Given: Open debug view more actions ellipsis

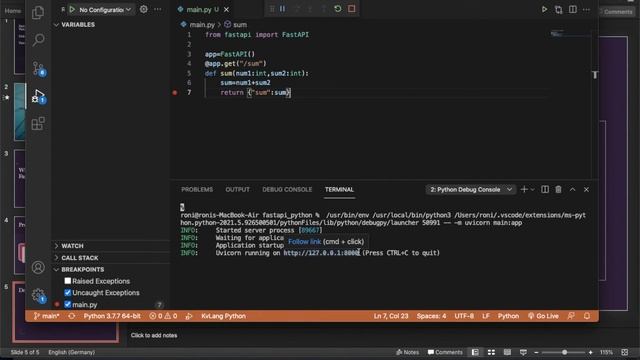Looking at the screenshot, I should pos(158,9).
